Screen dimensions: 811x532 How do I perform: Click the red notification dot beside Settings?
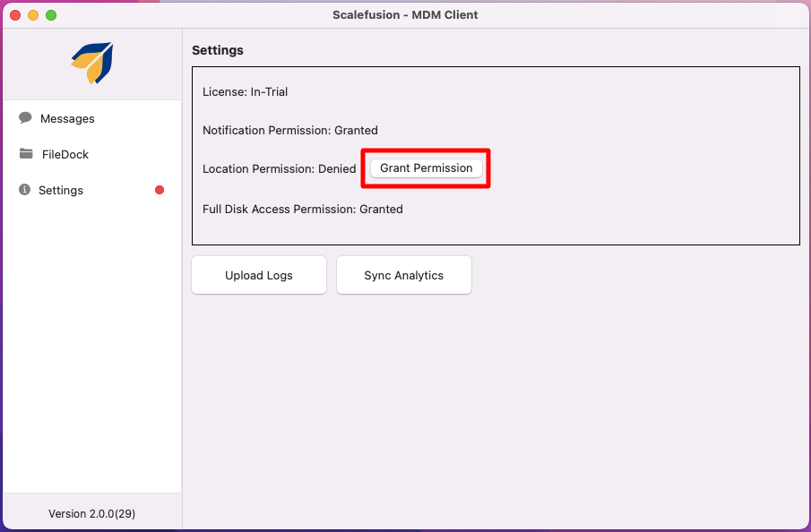[x=160, y=190]
